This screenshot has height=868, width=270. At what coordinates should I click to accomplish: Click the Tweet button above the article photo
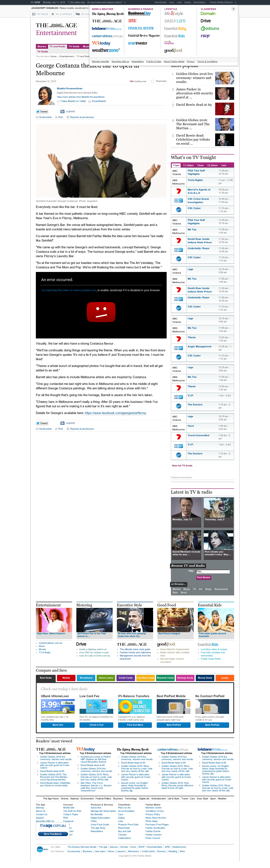coord(42,111)
